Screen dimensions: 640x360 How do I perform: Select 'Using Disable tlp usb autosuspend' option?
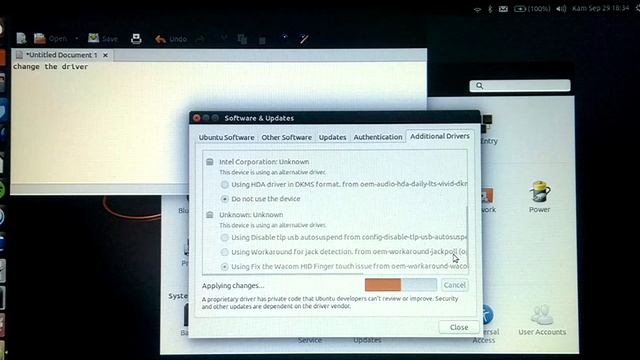point(224,237)
